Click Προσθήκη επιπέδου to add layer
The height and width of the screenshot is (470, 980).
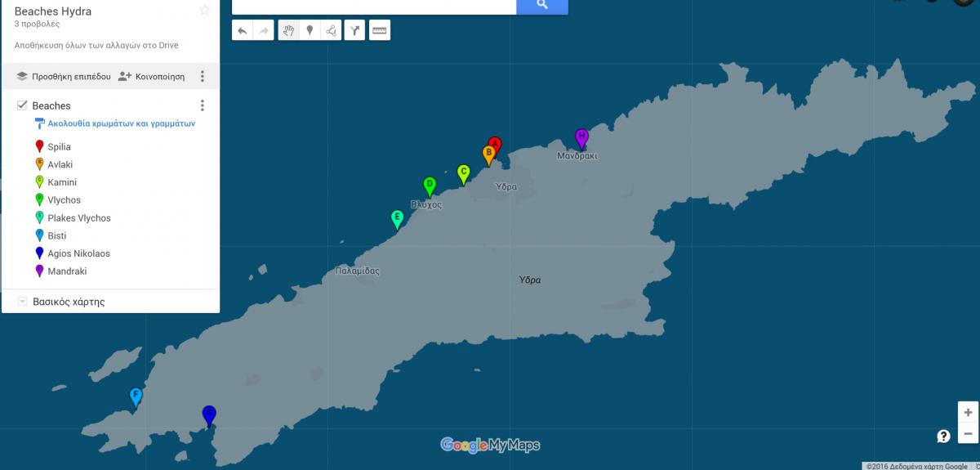[64, 76]
